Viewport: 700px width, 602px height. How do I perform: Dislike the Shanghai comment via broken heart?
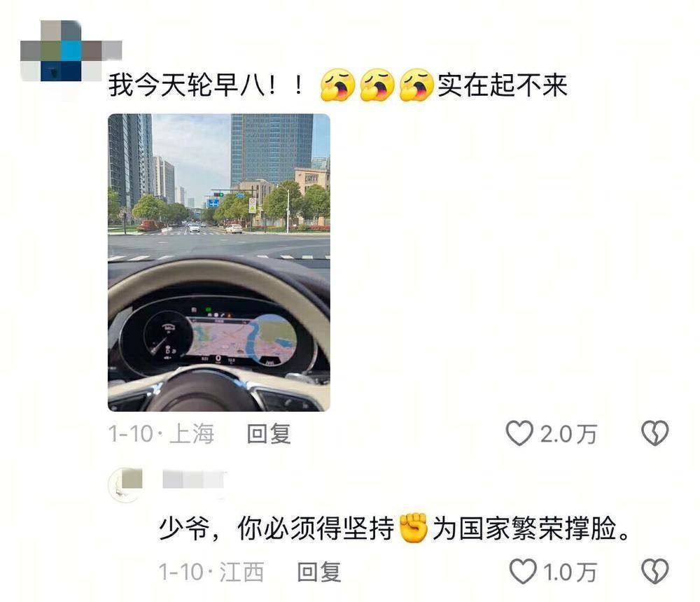pos(655,433)
